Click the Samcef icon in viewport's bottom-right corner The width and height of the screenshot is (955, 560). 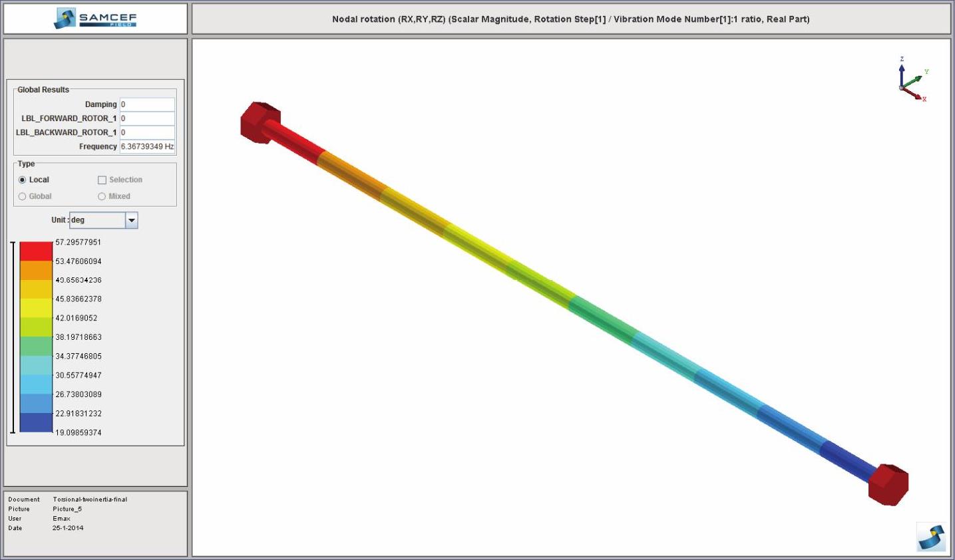click(x=931, y=537)
